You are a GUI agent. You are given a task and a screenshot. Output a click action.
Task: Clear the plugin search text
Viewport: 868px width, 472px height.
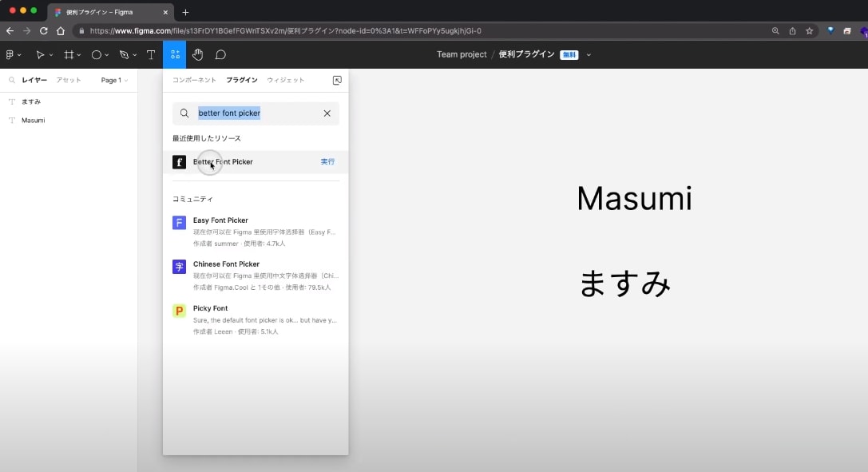(x=327, y=113)
